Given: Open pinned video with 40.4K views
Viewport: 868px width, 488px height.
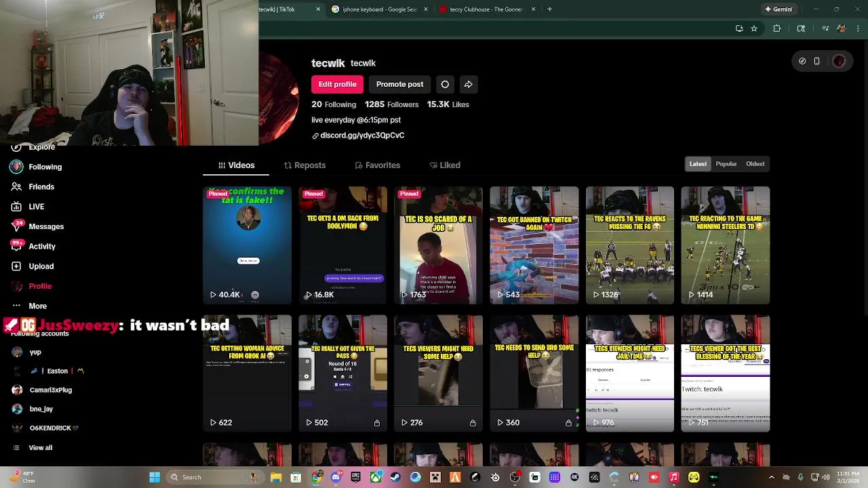Looking at the screenshot, I should point(247,245).
